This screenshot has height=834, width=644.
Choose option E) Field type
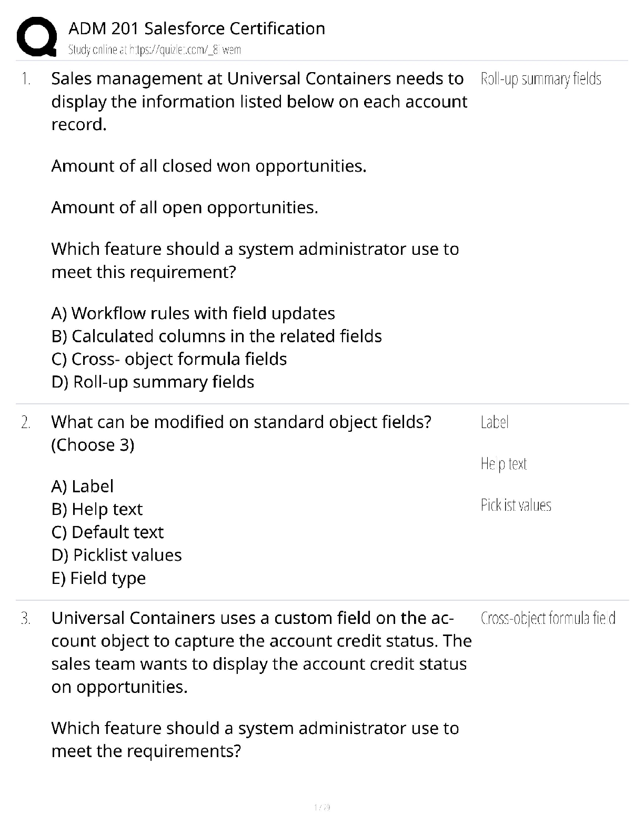[x=98, y=578]
